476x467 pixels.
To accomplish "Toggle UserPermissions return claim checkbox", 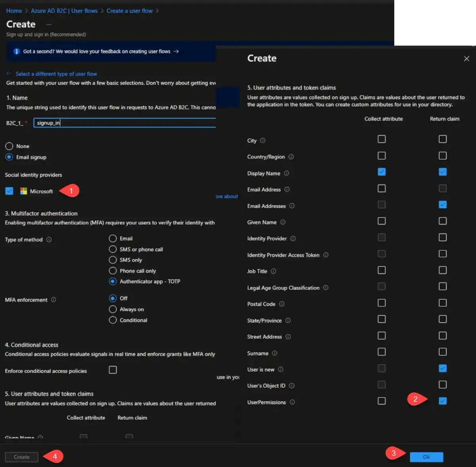I will (443, 401).
